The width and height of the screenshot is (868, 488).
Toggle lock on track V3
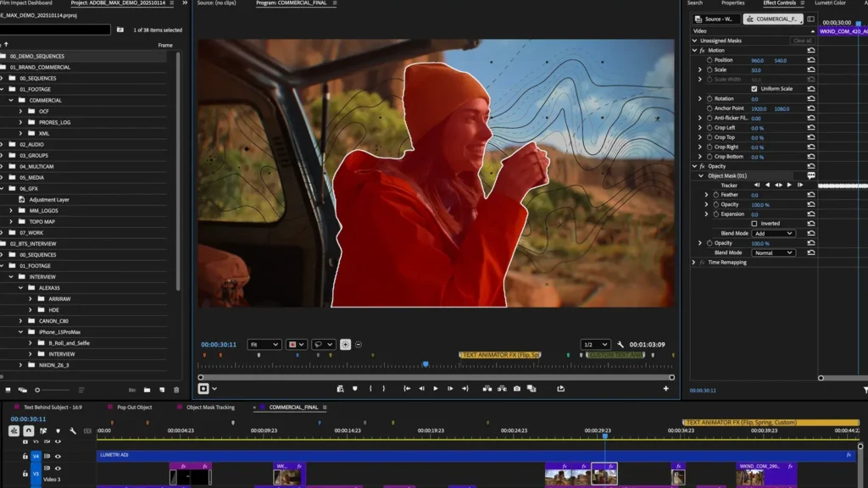point(25,474)
